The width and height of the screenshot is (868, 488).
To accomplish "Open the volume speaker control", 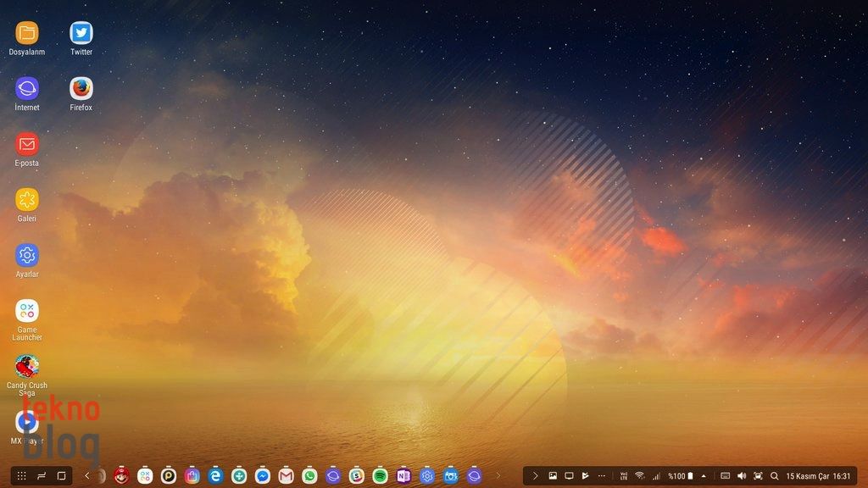I will point(742,476).
